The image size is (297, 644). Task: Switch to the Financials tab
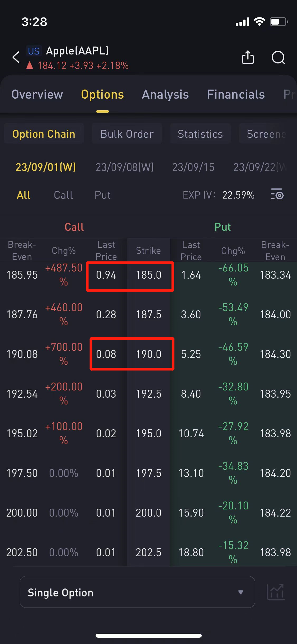click(x=236, y=94)
